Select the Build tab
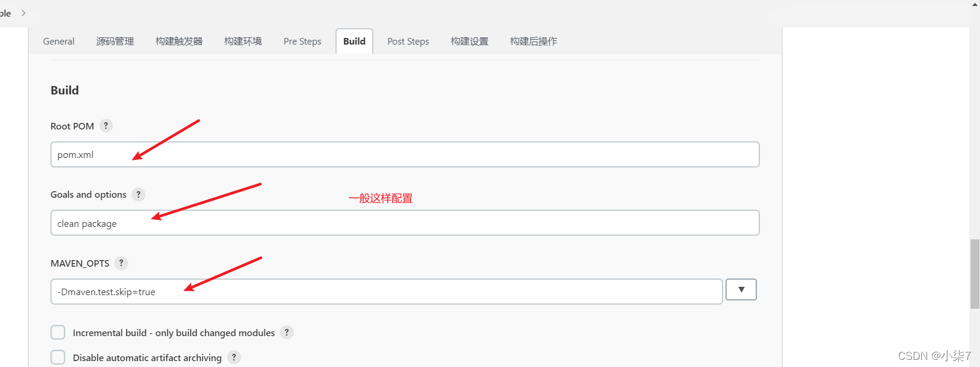 354,42
